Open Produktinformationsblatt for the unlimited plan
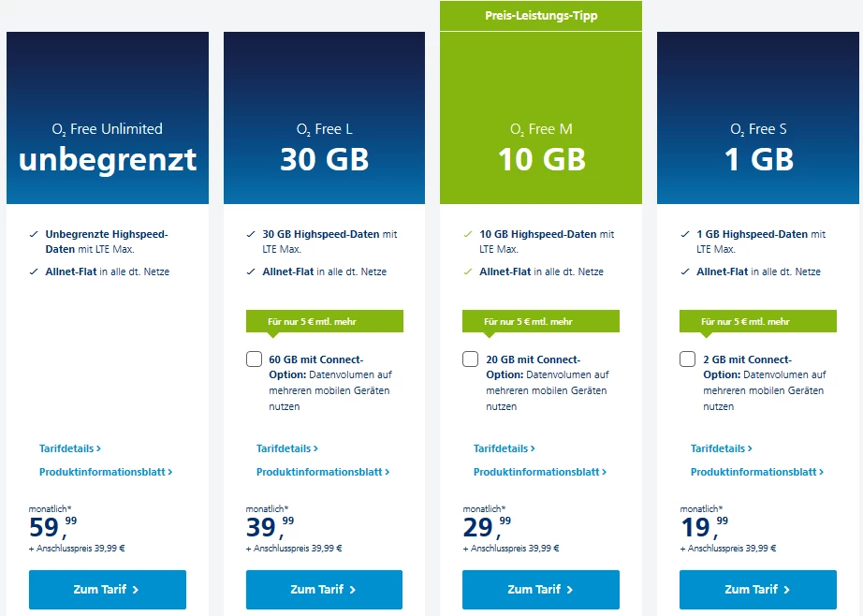This screenshot has width=863, height=616. pyautogui.click(x=106, y=472)
